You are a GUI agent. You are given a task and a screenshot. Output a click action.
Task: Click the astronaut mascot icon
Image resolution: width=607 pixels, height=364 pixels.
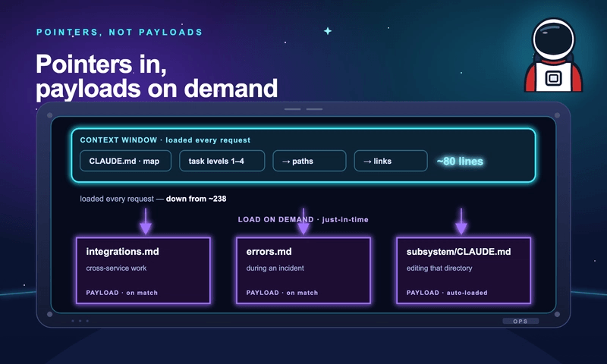pos(553,55)
